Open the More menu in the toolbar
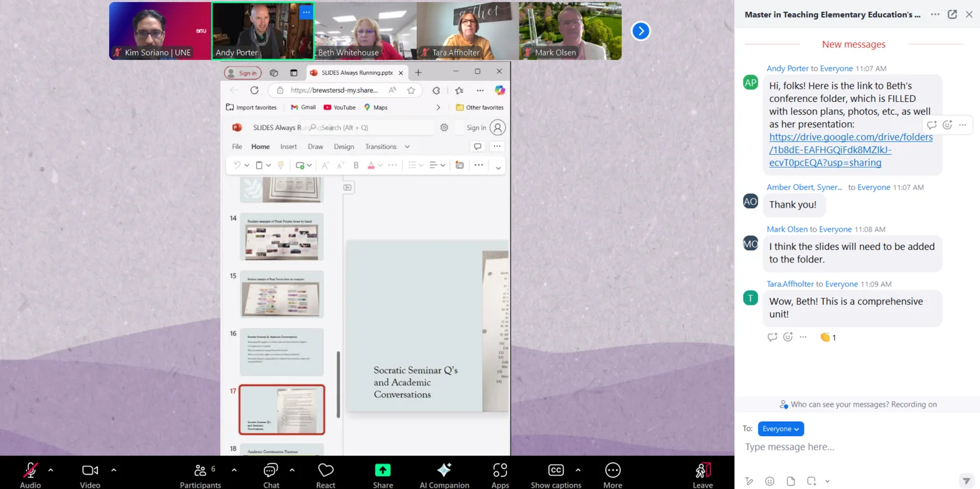 click(x=612, y=471)
